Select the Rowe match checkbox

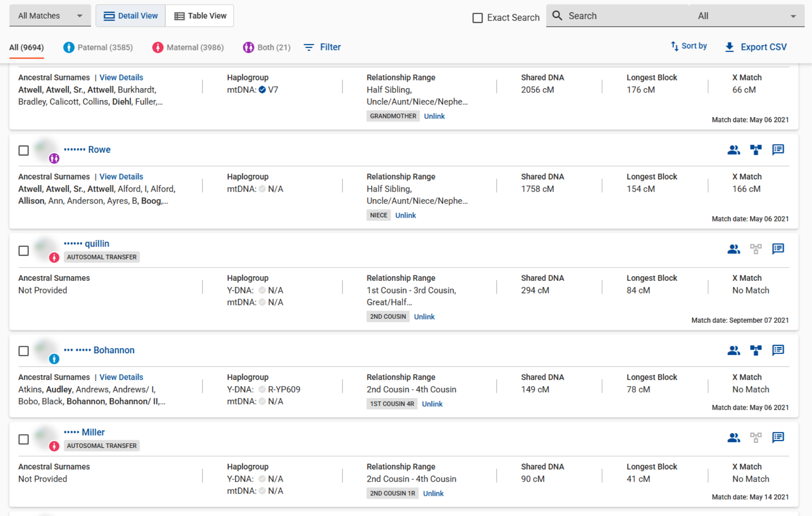24,150
